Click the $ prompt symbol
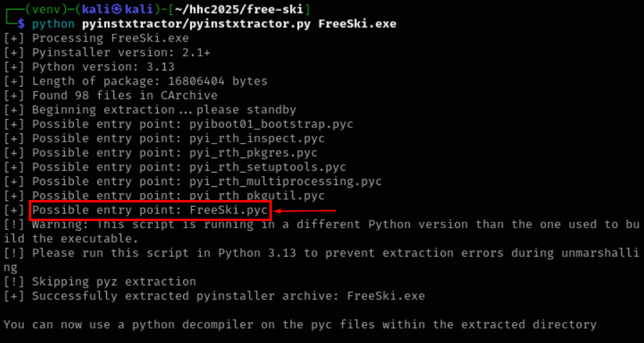The image size is (644, 343). click(x=22, y=24)
